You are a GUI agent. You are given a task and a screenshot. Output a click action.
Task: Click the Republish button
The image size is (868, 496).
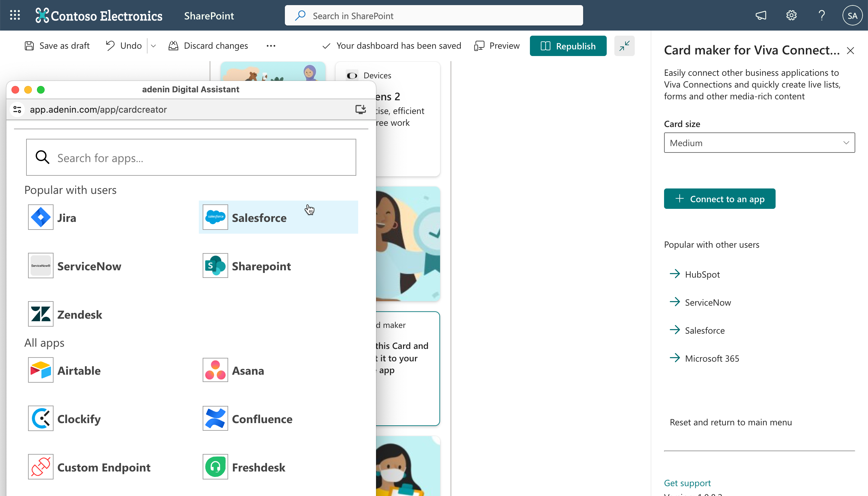pyautogui.click(x=568, y=46)
